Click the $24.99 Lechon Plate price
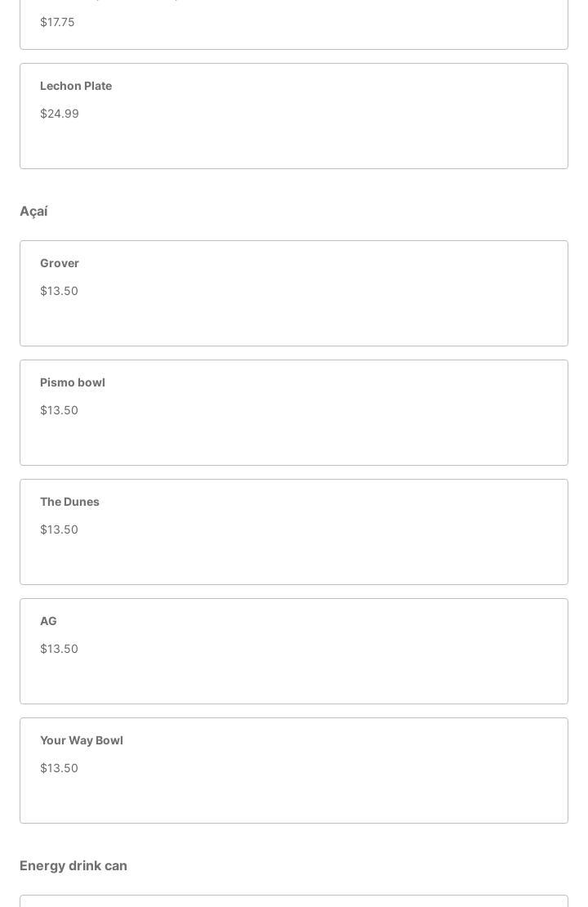The width and height of the screenshot is (588, 907). coord(60,114)
